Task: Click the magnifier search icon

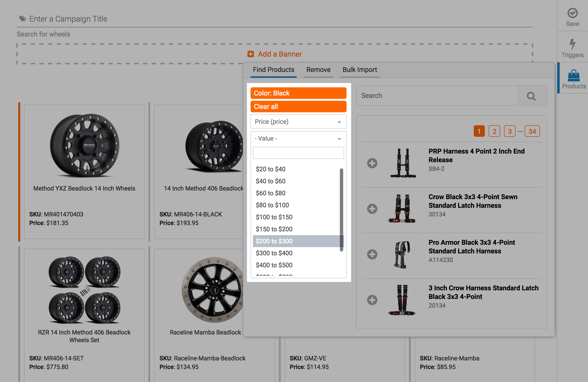Action: (531, 96)
